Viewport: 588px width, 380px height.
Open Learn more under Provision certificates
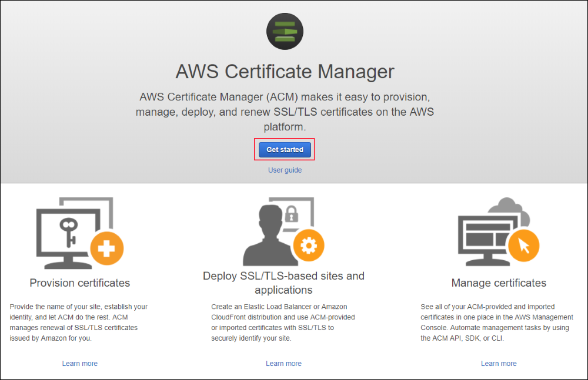pyautogui.click(x=80, y=364)
